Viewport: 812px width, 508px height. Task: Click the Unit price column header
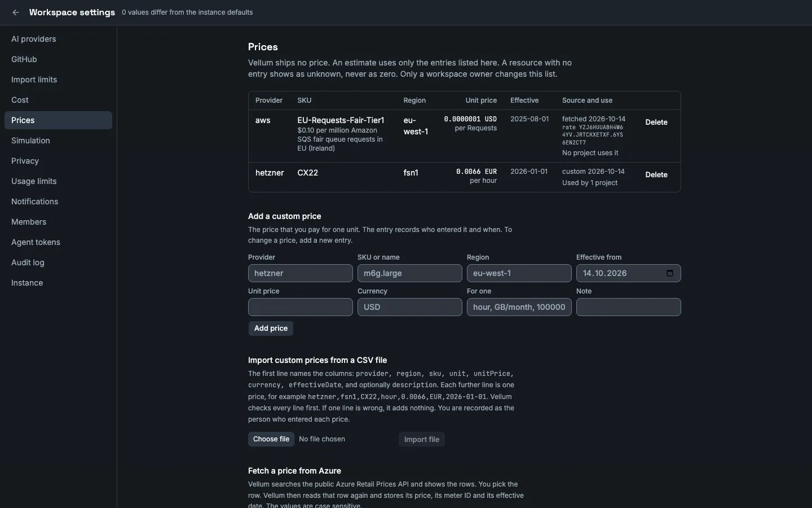pos(481,100)
